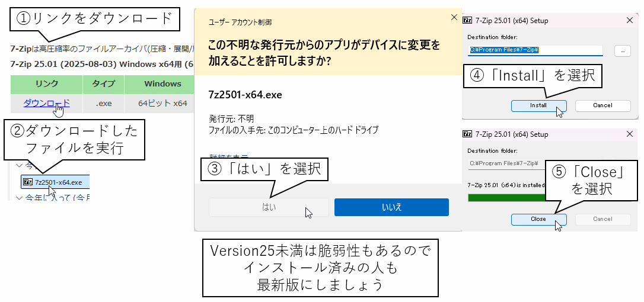Screen dimensions: 644x302
Task: Click the greyed Cancel button in lower Setup window
Action: (602, 219)
